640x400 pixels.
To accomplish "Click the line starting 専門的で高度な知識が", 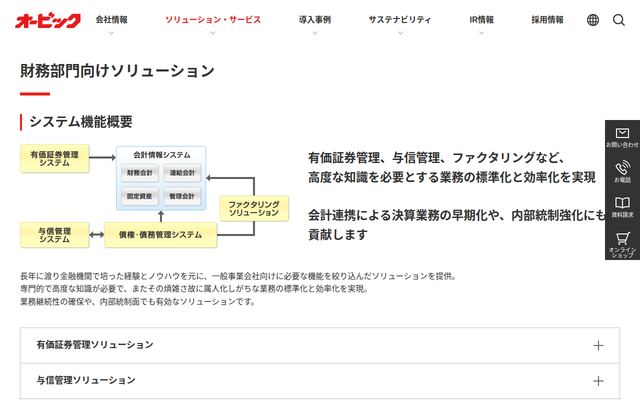I will click(x=195, y=289).
